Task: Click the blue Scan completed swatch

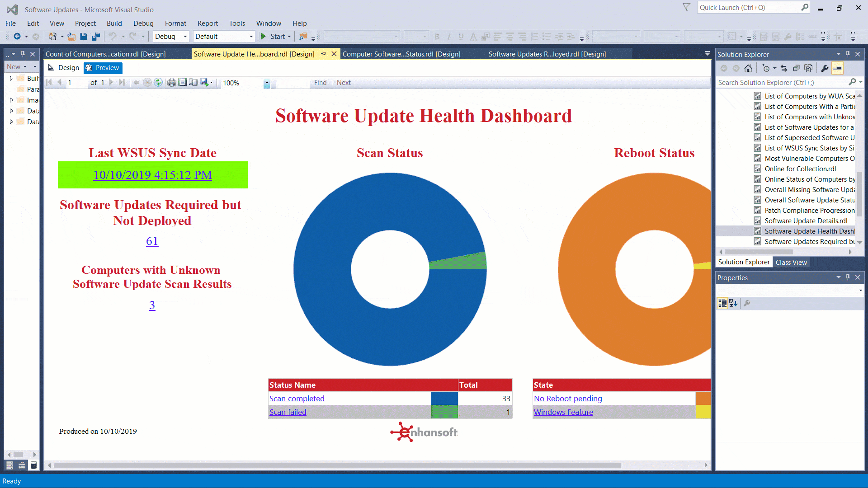Action: pos(444,399)
